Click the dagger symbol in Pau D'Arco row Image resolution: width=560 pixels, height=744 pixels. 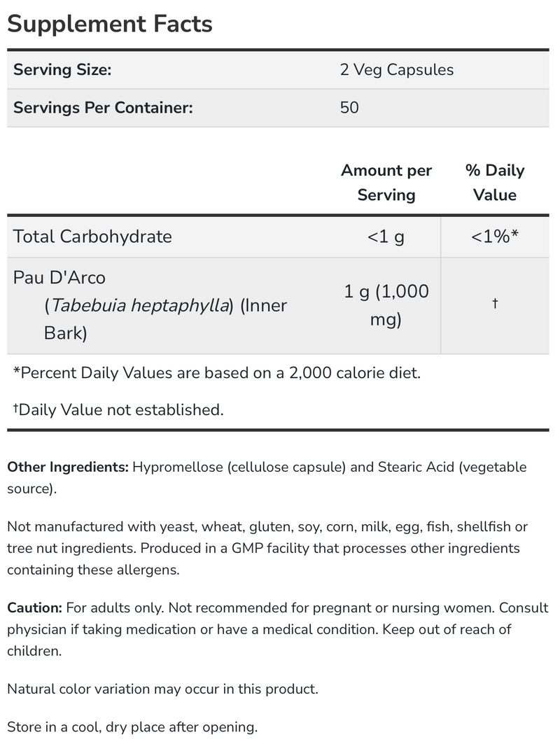[x=494, y=304]
